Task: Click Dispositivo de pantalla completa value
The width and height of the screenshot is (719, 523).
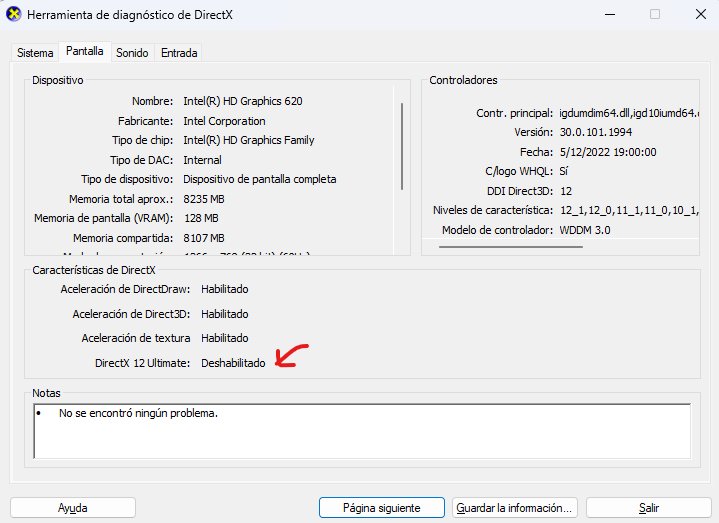Action: click(x=260, y=179)
